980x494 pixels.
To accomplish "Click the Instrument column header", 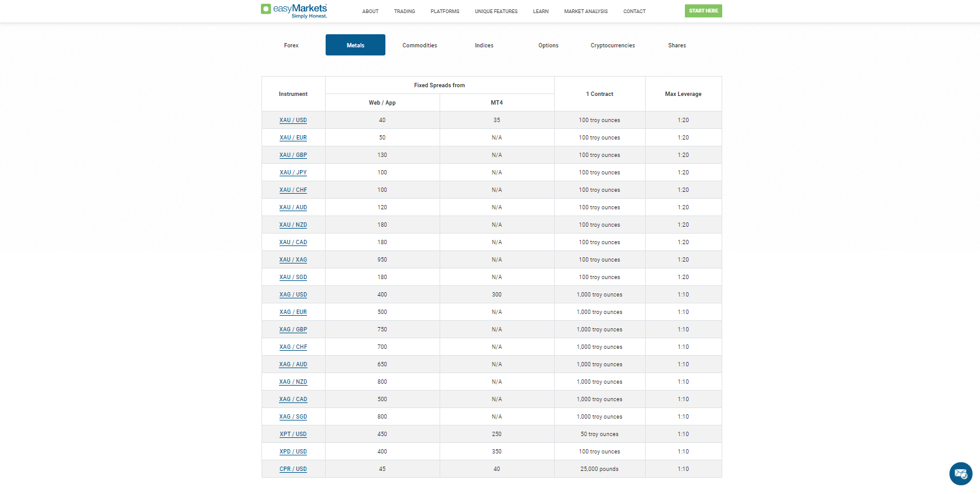I will click(293, 94).
